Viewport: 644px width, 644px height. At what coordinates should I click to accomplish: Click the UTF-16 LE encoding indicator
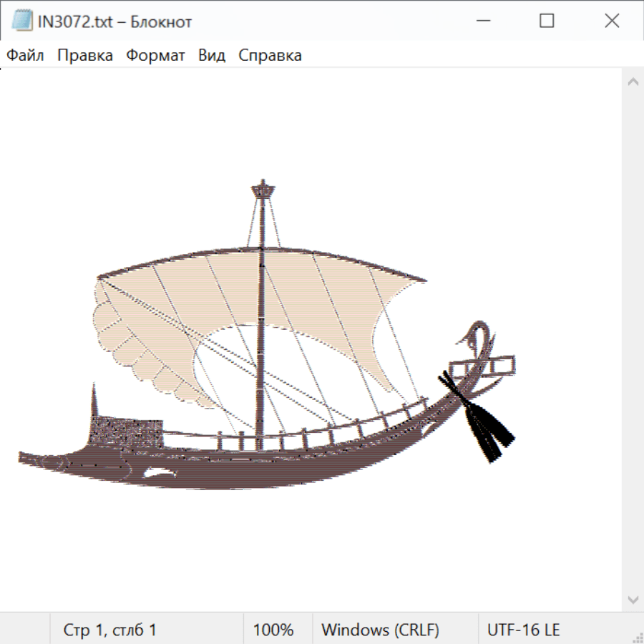tap(523, 630)
